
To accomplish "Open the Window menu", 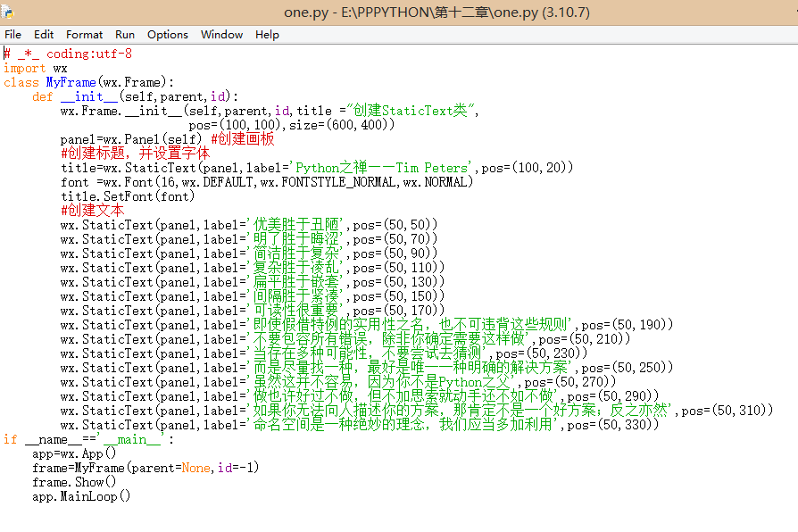I will click(x=221, y=35).
